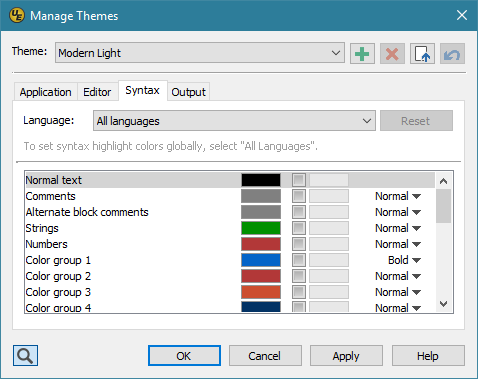Click the Apply button
Image resolution: width=478 pixels, height=379 pixels.
coord(346,356)
